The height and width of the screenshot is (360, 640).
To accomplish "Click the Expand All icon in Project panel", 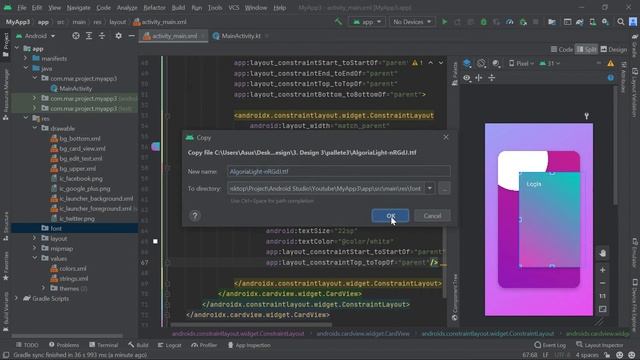I will [89, 36].
